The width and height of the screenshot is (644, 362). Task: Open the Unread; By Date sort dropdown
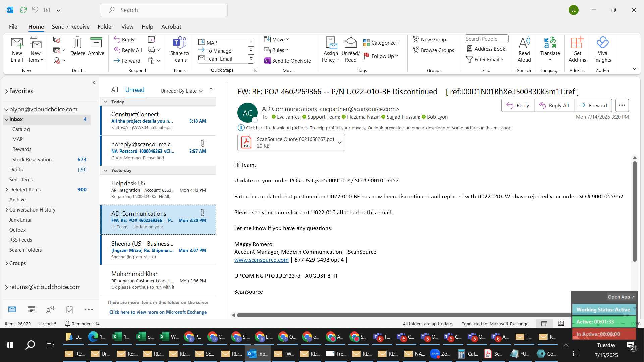(181, 90)
